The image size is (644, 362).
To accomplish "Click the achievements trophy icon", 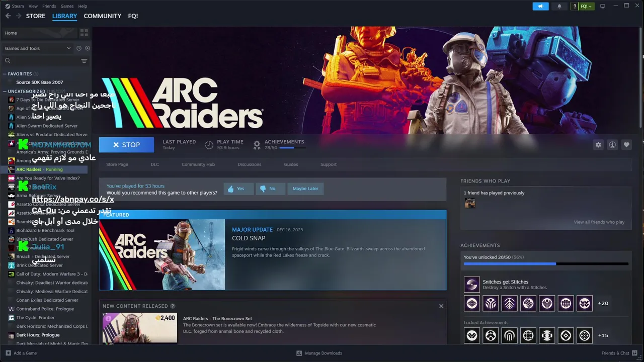I will point(257,145).
